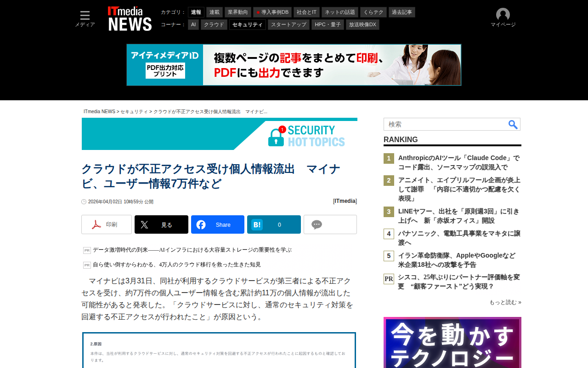This screenshot has width=588, height=368.
Task: Click the ITmedia NEWS logo
Action: coord(130,19)
